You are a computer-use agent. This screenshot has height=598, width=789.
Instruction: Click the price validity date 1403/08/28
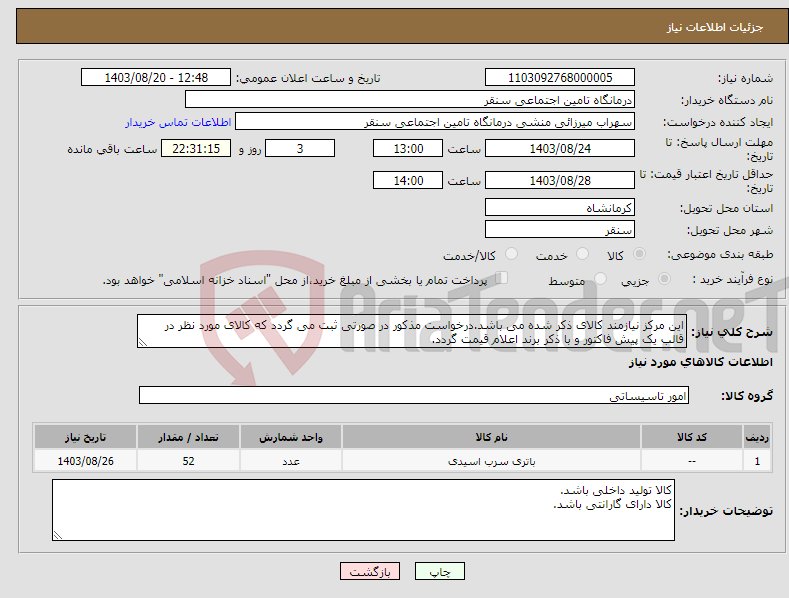560,180
